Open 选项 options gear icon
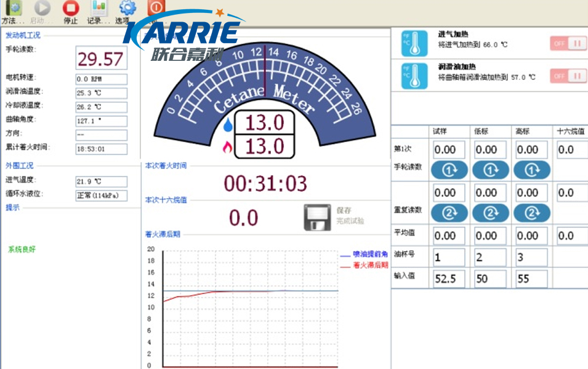Image resolution: width=588 pixels, height=369 pixels. pos(127,9)
